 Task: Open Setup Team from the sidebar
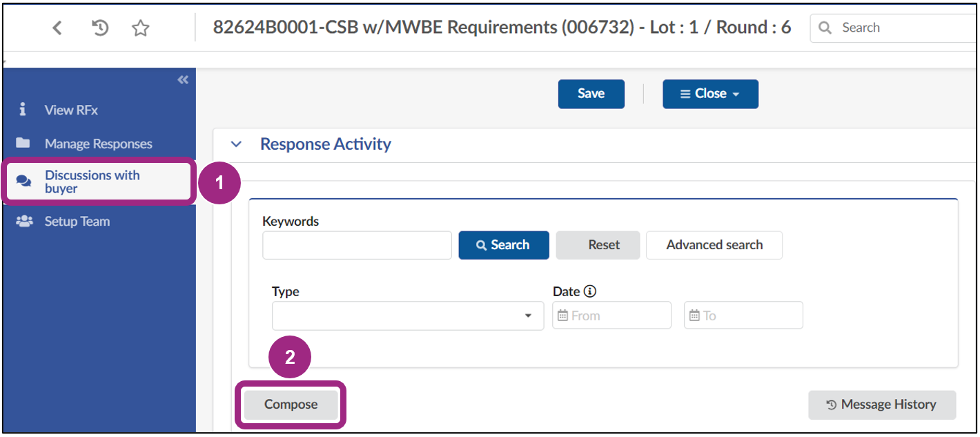point(77,221)
